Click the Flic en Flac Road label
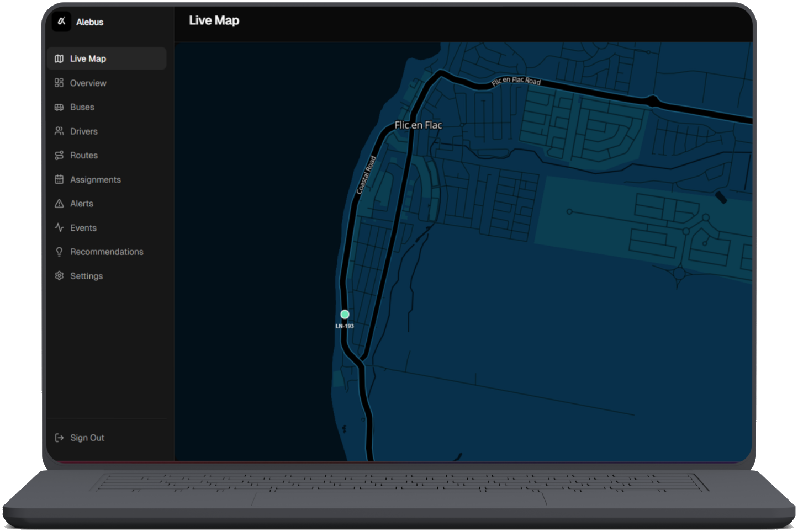 (516, 81)
